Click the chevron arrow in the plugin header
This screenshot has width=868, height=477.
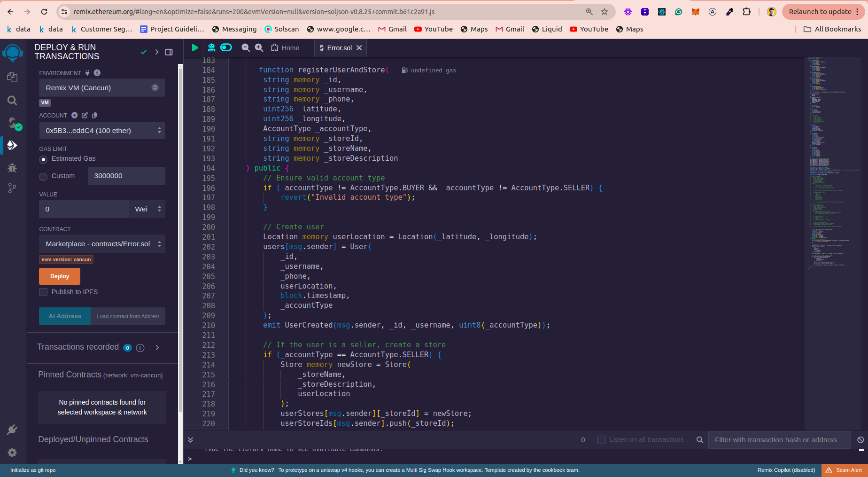(157, 52)
